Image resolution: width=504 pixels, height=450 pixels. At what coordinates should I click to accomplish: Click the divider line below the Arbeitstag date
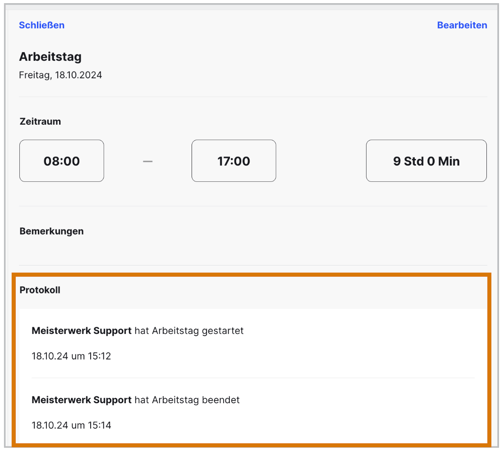(253, 97)
